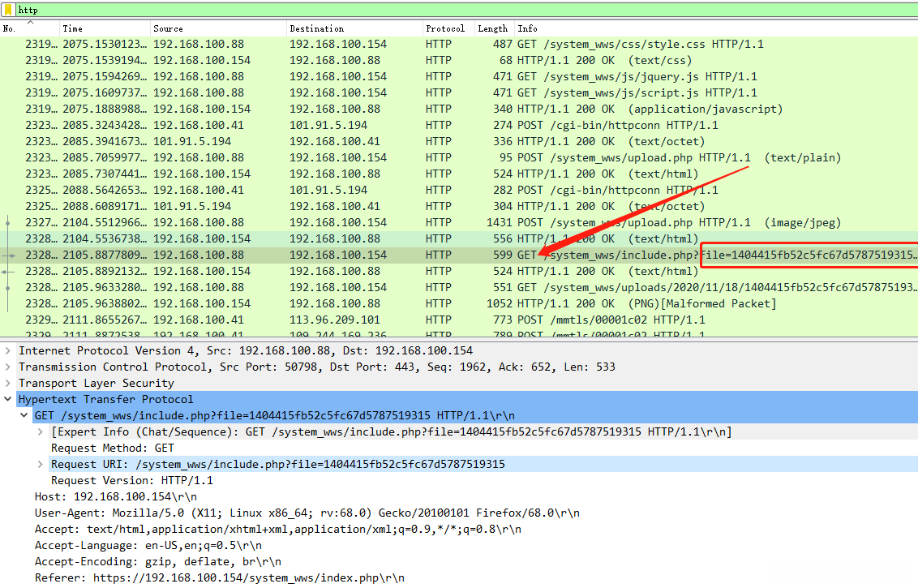Sort packets by the Length column header
918x588 pixels.
click(494, 28)
